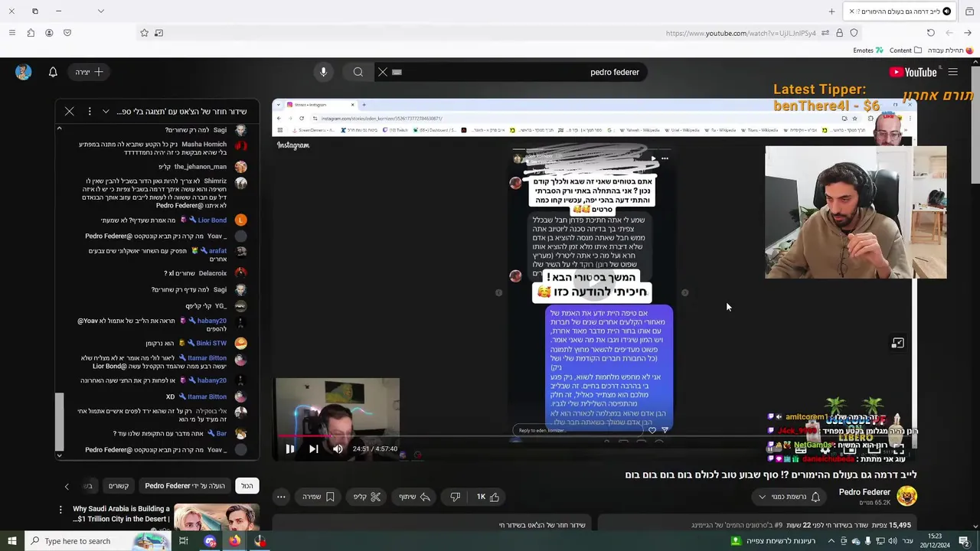Close the YouTube browser tab
The width and height of the screenshot is (980, 551).
(851, 11)
